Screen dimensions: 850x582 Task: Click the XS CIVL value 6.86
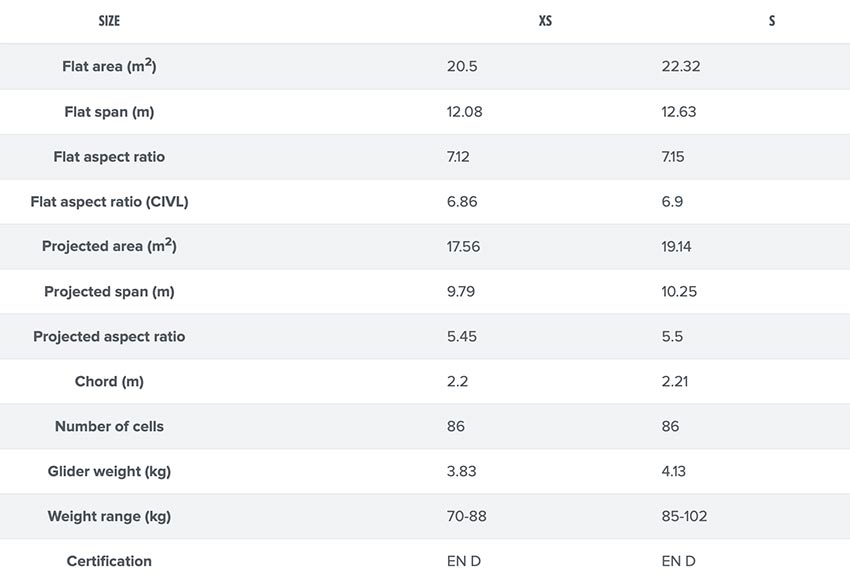(462, 202)
